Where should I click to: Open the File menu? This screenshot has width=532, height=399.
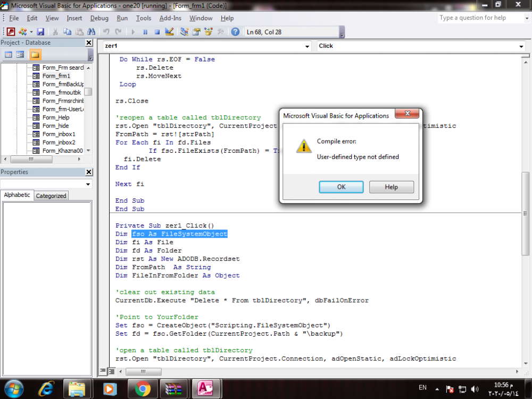[14, 18]
